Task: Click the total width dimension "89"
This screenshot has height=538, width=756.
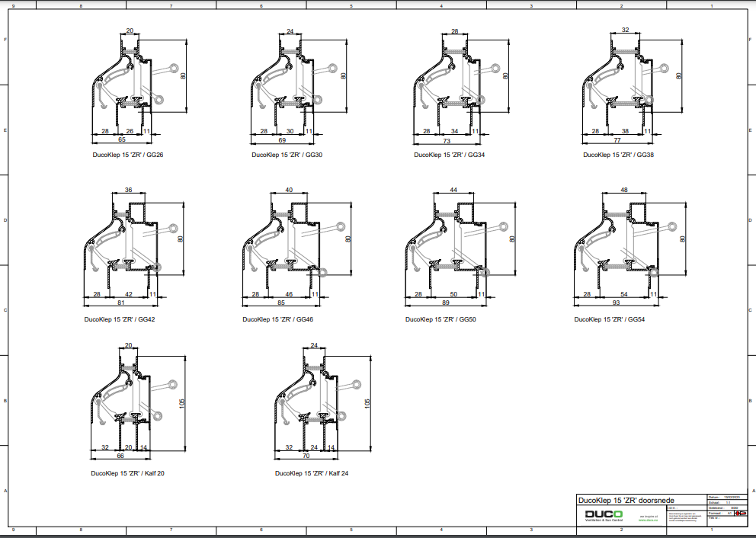Action: click(x=446, y=303)
